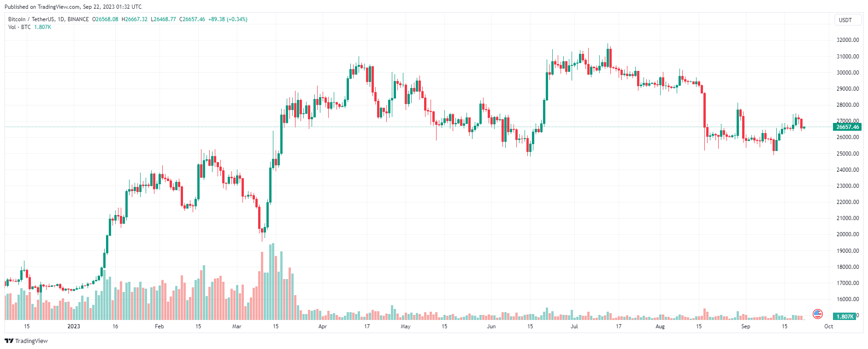
Task: Click the 1.807K value in volume legend
Action: click(43, 27)
